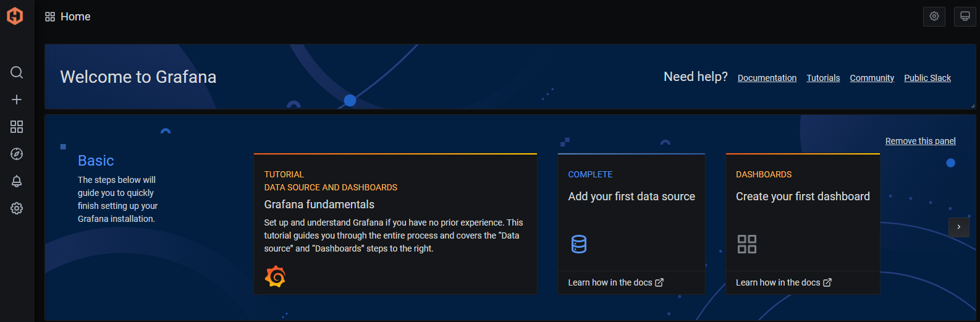
Task: Open the Dashboards four-squares sidebar icon
Action: (x=17, y=127)
